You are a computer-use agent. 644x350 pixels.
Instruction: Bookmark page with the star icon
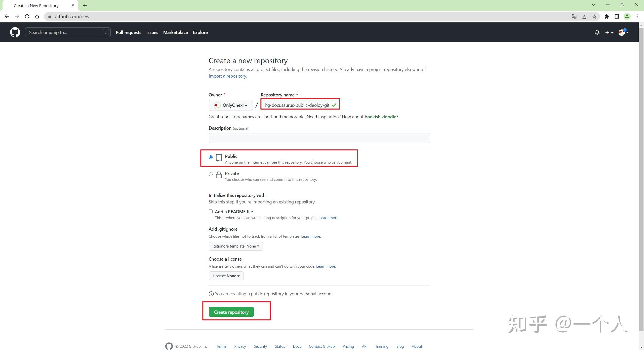tap(594, 17)
